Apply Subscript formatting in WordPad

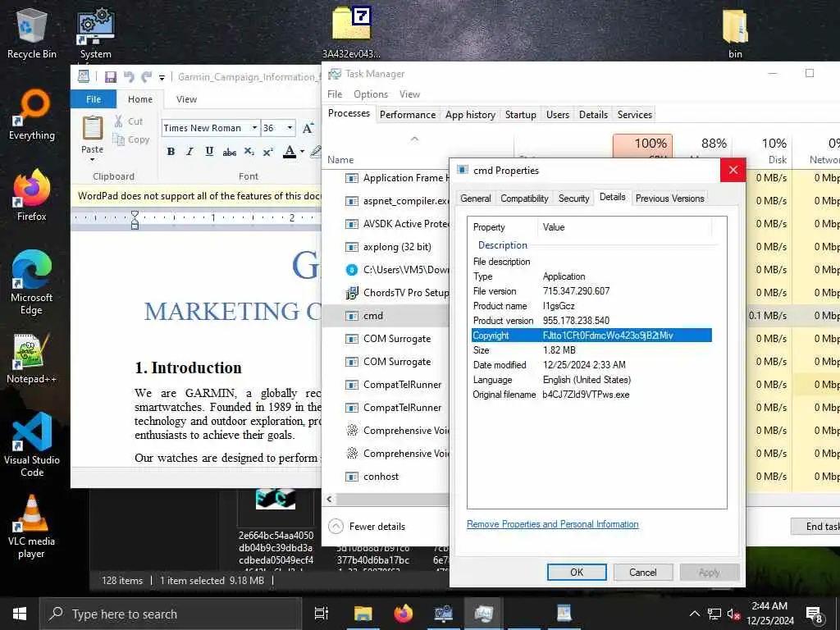tap(249, 152)
